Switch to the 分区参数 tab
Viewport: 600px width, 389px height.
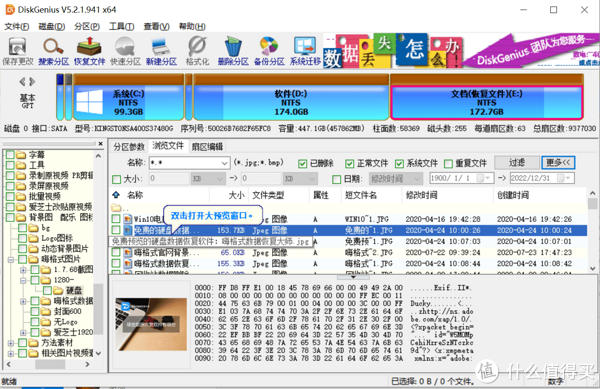tap(129, 147)
